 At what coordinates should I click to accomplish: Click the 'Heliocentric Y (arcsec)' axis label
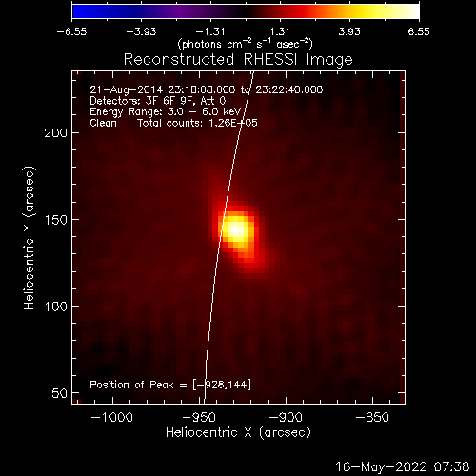(30, 238)
